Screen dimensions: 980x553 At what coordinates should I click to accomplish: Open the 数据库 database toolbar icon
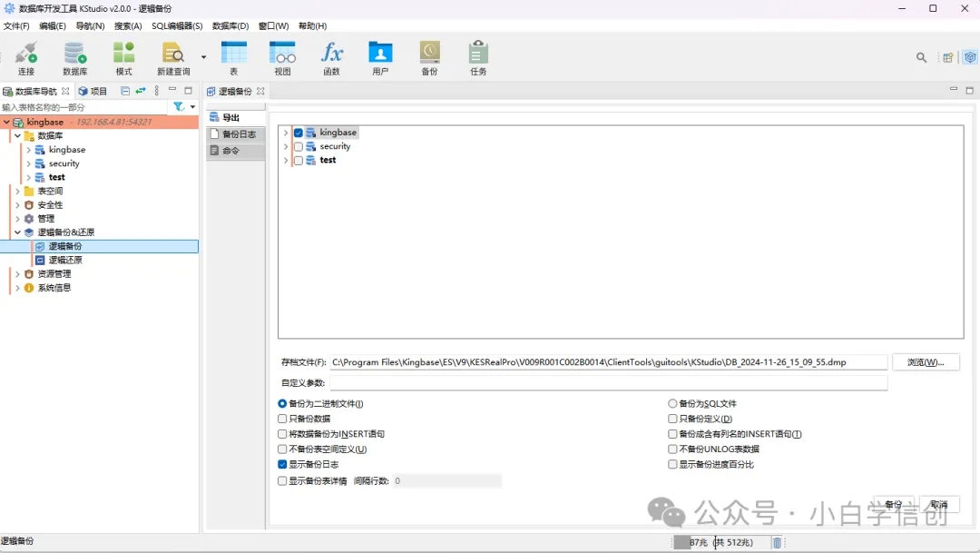click(x=75, y=58)
